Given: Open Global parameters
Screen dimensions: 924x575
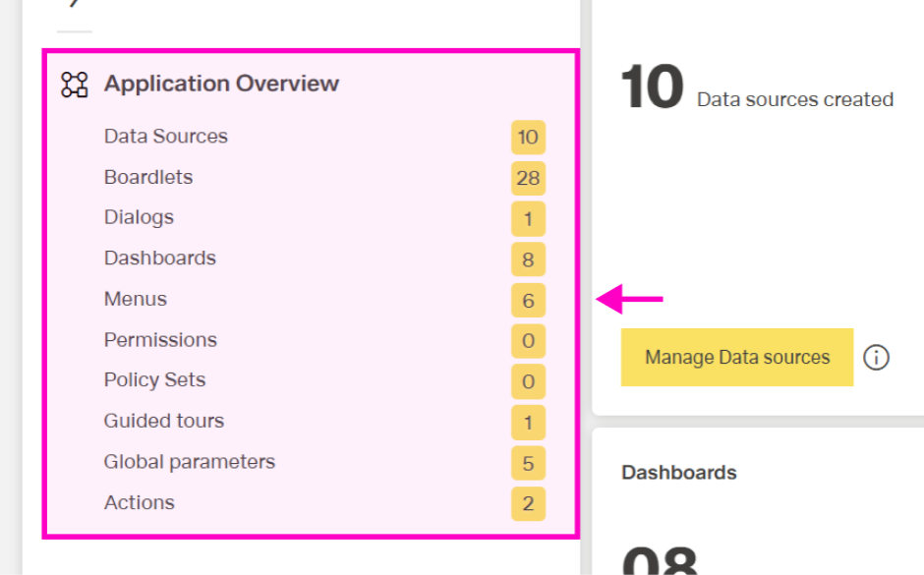Looking at the screenshot, I should click(190, 462).
